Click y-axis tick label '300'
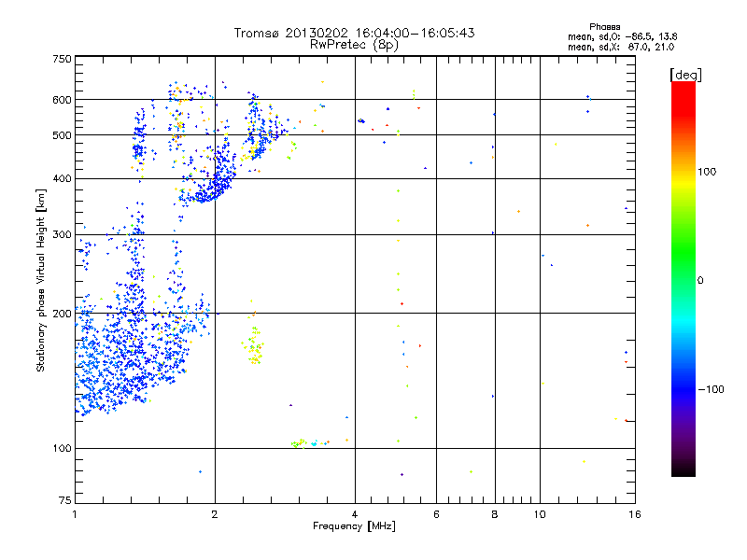Viewport: 747px width, 560px height. 62,235
